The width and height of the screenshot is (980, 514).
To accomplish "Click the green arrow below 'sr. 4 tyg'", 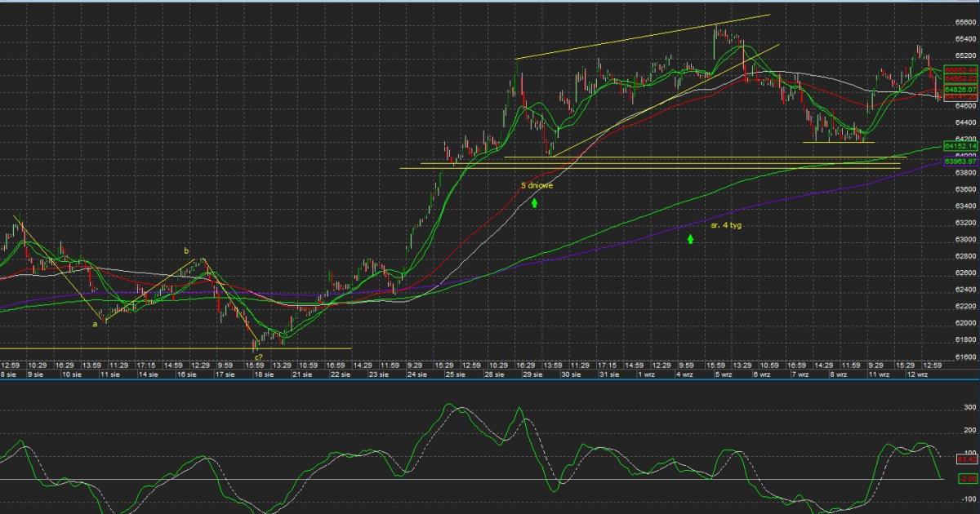I will point(690,239).
